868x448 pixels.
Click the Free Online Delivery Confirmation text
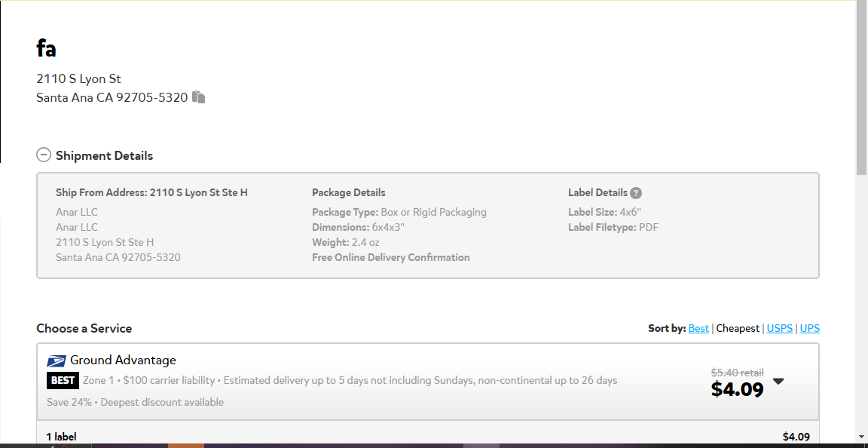391,257
